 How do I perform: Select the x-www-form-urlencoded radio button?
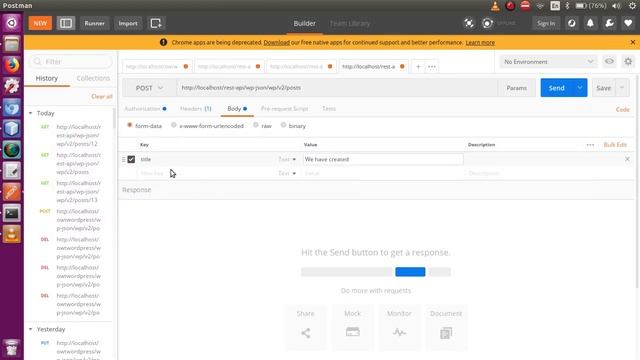click(174, 125)
